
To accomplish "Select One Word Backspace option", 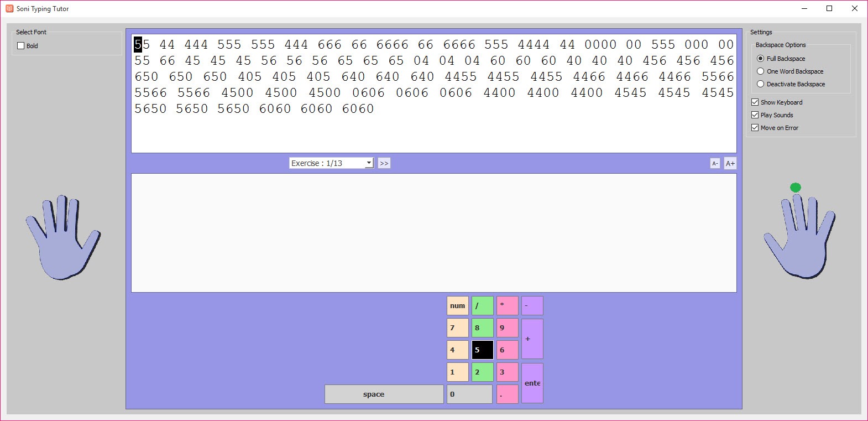I will [x=760, y=71].
